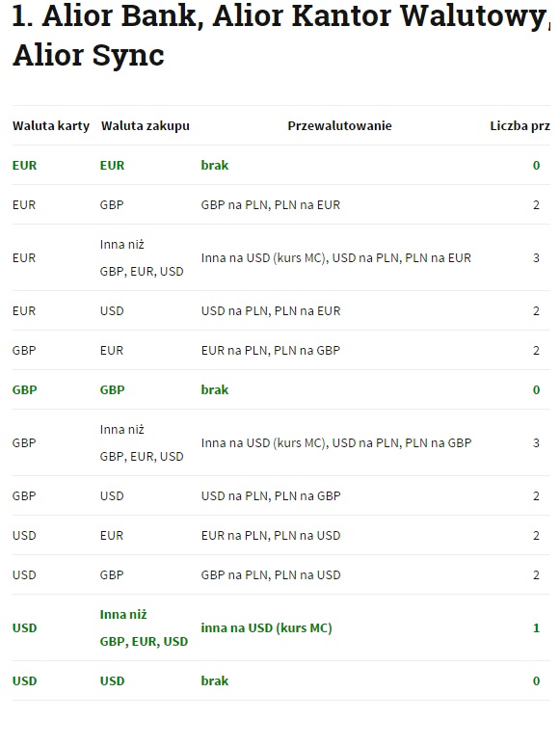Click the green 'Inna niż GBP, EUR, USD' cell
This screenshot has width=560, height=746.
point(144,628)
